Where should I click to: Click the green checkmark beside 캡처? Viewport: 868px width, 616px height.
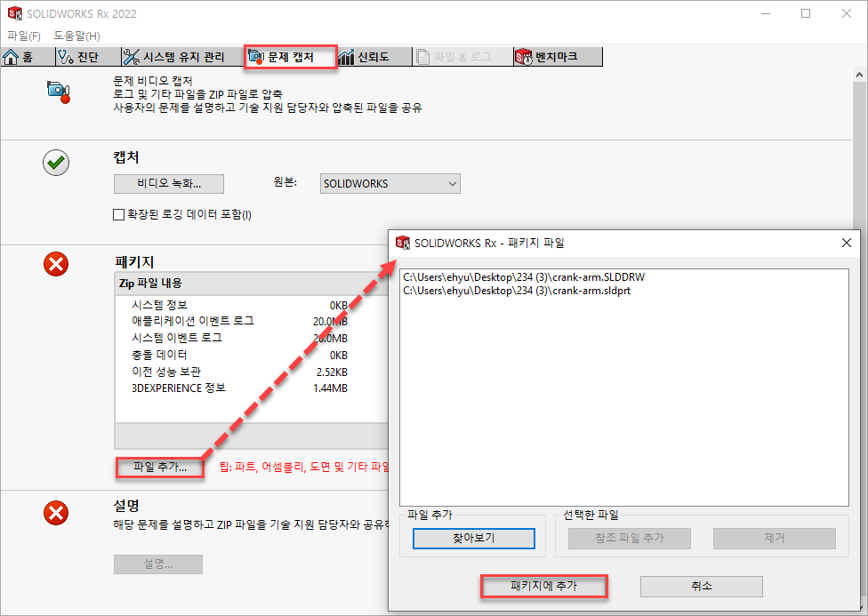tap(56, 163)
